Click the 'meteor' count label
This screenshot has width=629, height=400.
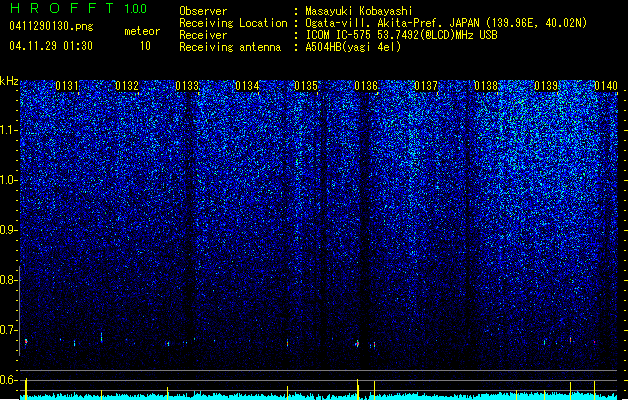tap(142, 31)
